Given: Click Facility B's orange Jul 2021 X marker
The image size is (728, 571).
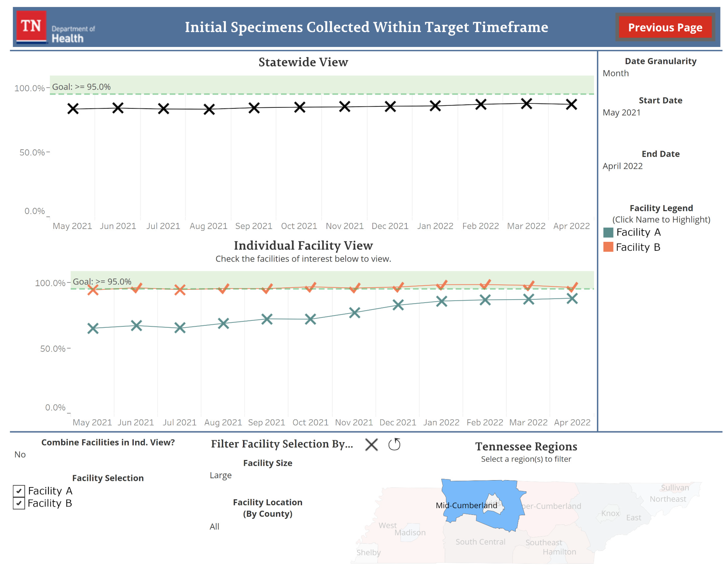Looking at the screenshot, I should click(x=180, y=290).
